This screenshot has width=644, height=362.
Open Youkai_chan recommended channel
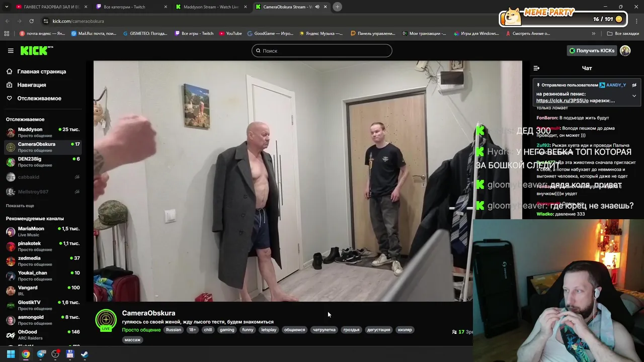43,276
